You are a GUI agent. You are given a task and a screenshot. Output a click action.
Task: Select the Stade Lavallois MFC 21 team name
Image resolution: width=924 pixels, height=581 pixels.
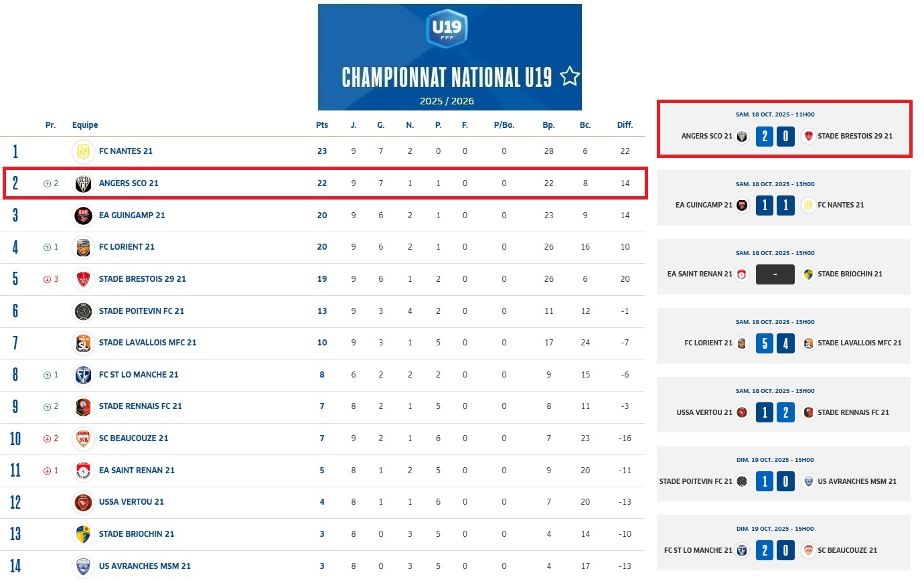coord(147,343)
